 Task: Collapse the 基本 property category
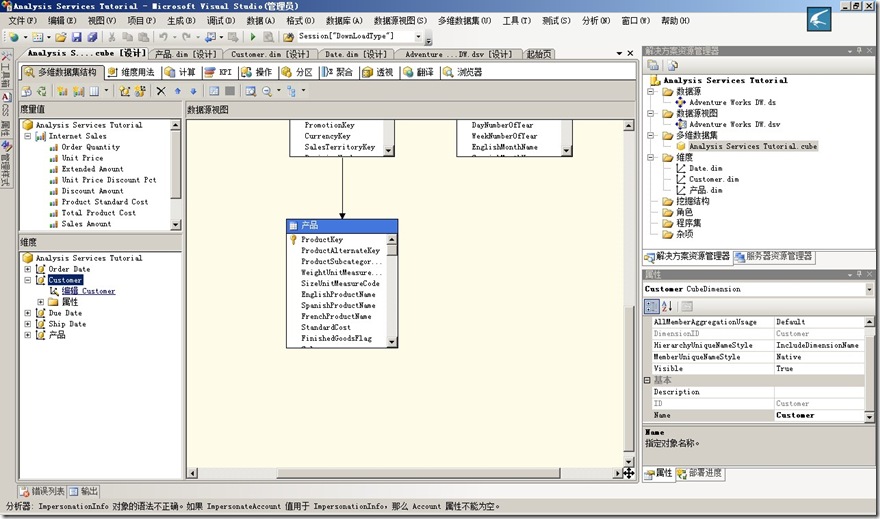[x=647, y=380]
